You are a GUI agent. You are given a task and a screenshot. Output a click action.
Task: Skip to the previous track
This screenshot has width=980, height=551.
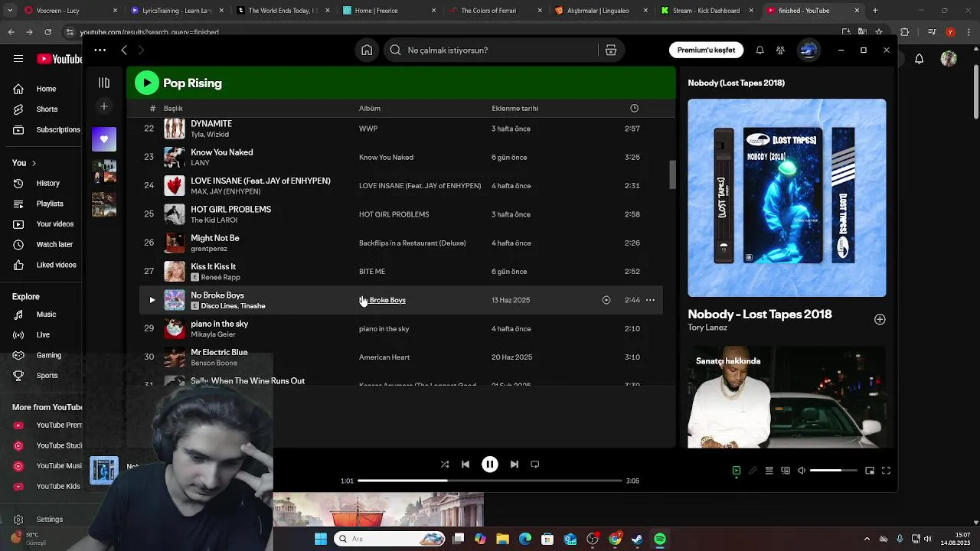point(465,464)
